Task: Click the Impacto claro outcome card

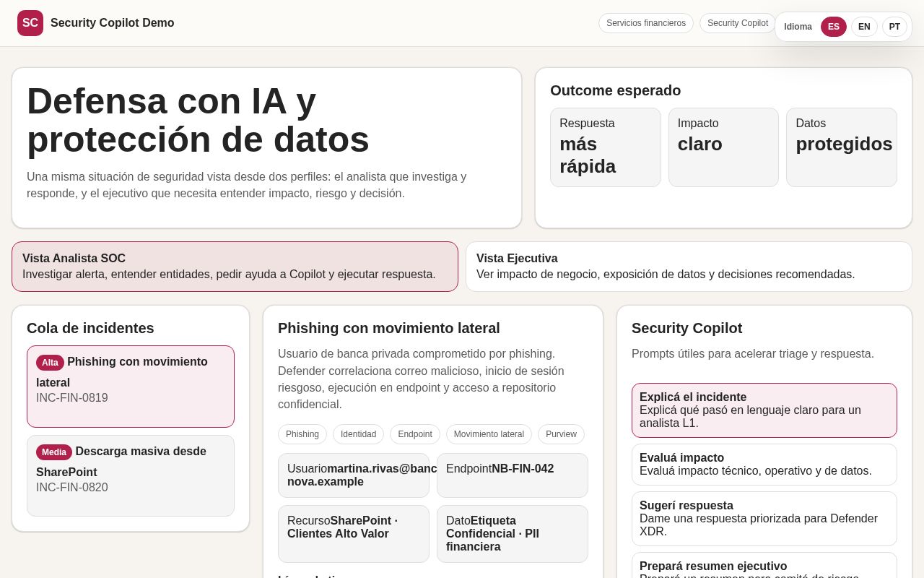Action: [x=723, y=147]
